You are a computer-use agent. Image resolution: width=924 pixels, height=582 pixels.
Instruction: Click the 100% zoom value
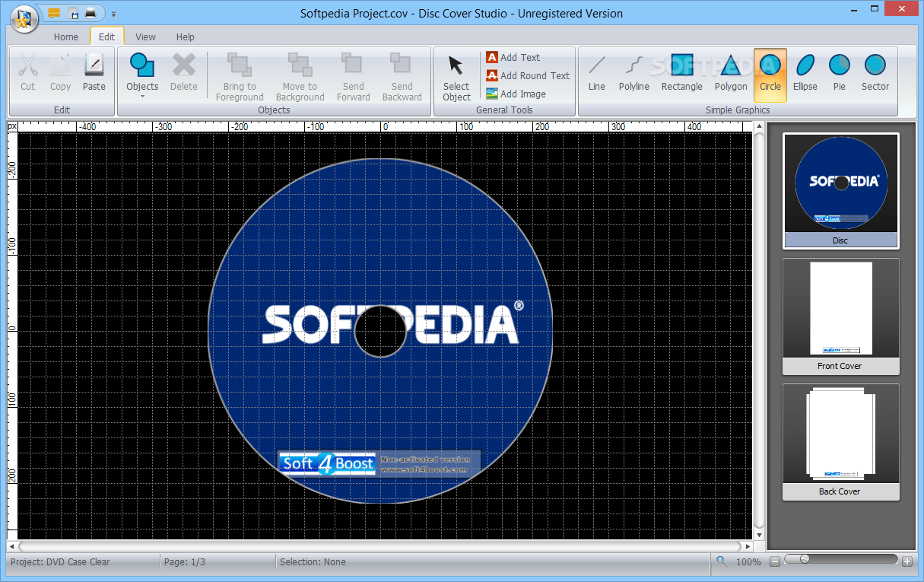[x=748, y=561]
